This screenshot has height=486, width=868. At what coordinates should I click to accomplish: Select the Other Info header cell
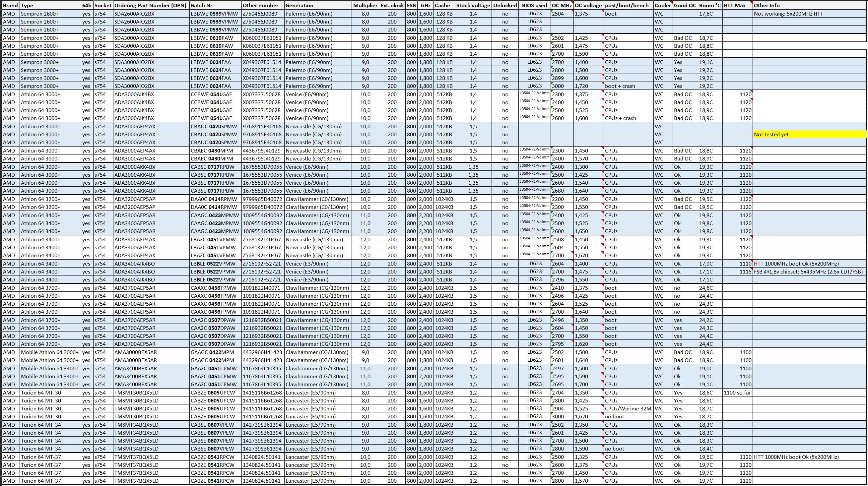[x=809, y=5]
